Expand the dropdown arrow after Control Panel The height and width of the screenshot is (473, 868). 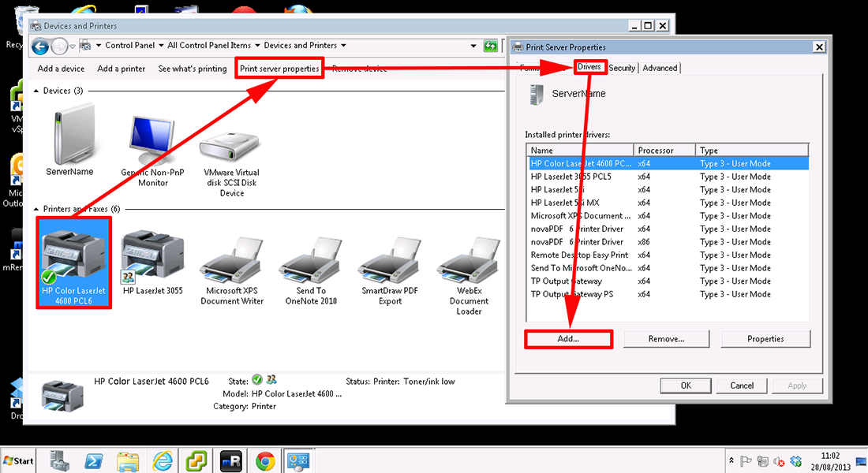coord(161,46)
